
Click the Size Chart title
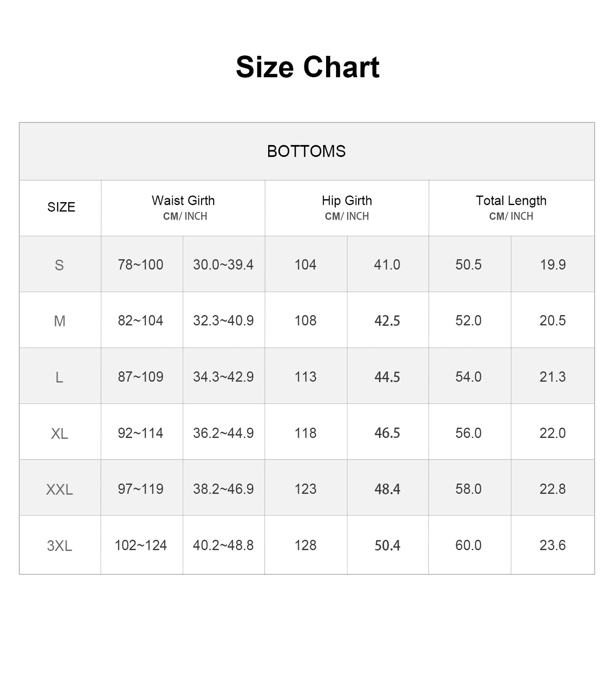tap(307, 67)
